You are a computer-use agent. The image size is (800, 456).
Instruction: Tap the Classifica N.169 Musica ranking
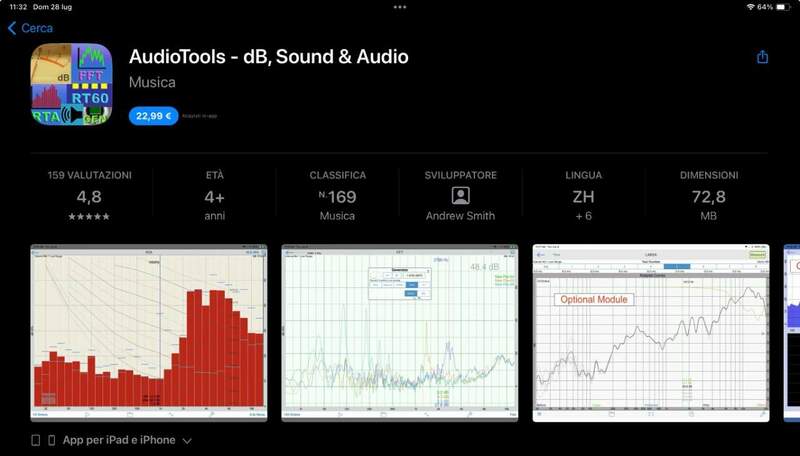(x=337, y=196)
